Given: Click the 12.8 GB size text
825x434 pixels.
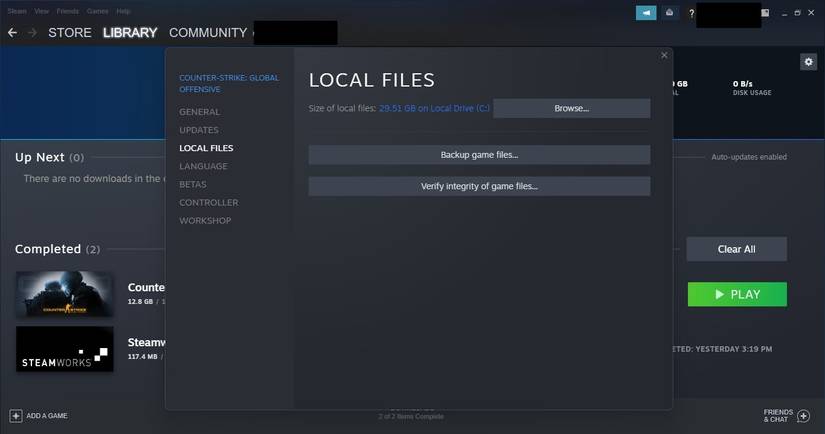Looking at the screenshot, I should [140, 301].
